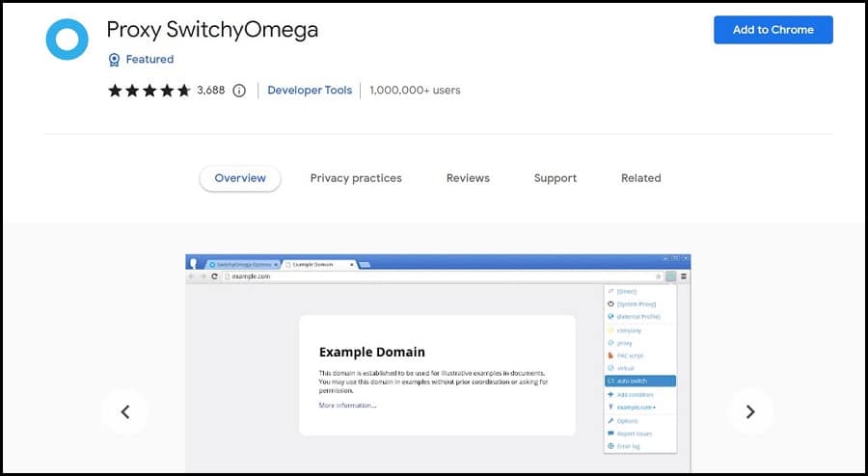Open the Support tab
This screenshot has height=476, width=868.
pos(556,178)
